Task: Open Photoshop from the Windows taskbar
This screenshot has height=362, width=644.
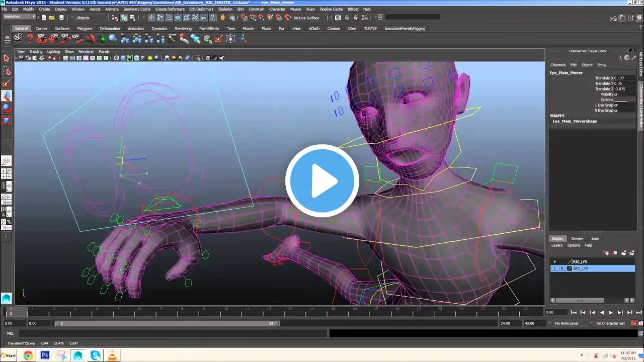Action: (45, 355)
